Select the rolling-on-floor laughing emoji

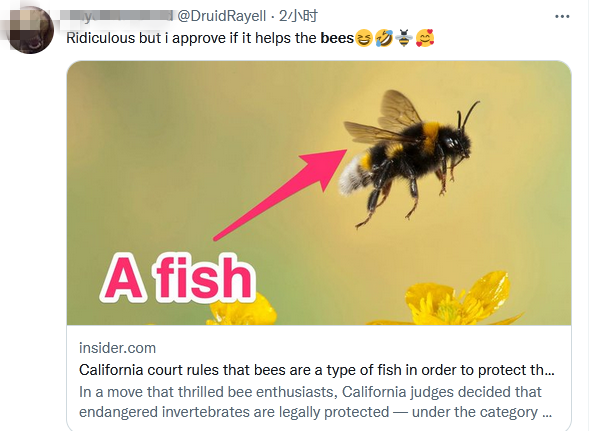pyautogui.click(x=383, y=38)
